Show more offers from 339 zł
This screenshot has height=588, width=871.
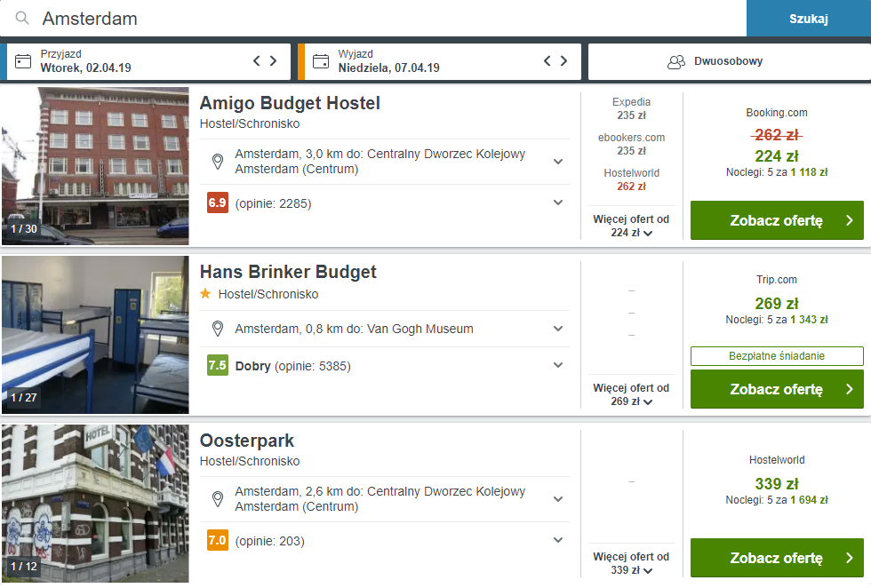pyautogui.click(x=631, y=563)
